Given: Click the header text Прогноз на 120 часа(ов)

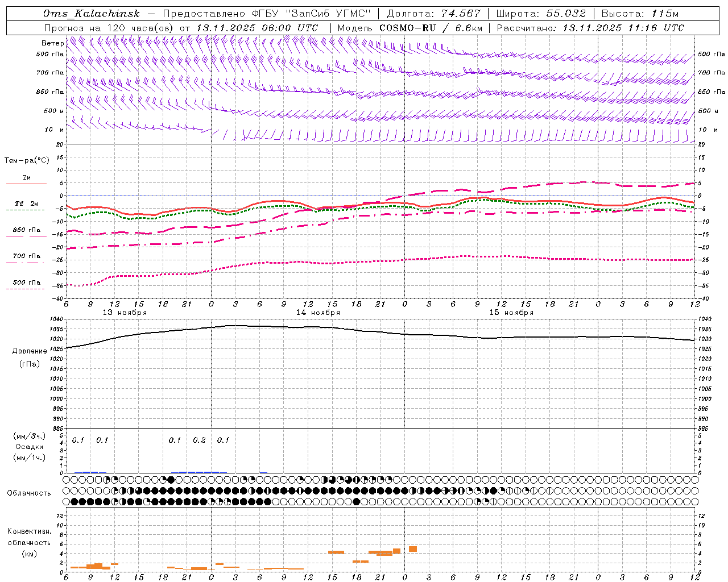Looking at the screenshot, I should click(x=109, y=28).
